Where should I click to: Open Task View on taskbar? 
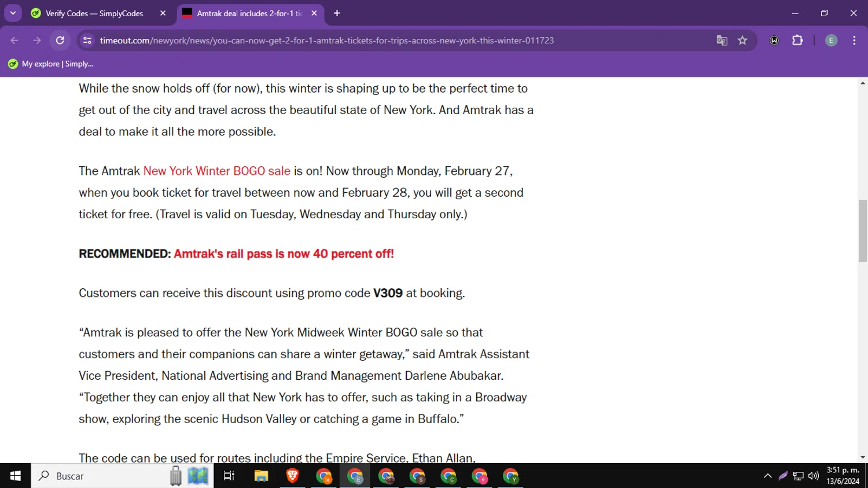coord(229,476)
